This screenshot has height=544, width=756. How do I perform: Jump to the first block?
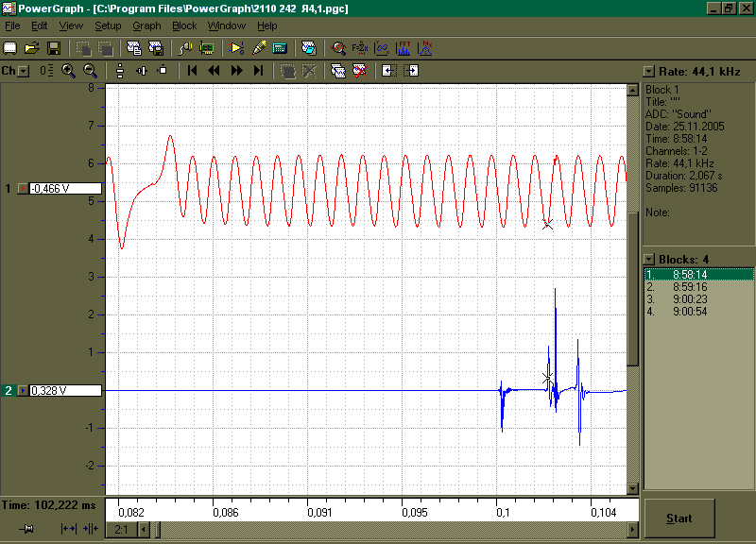pos(193,71)
